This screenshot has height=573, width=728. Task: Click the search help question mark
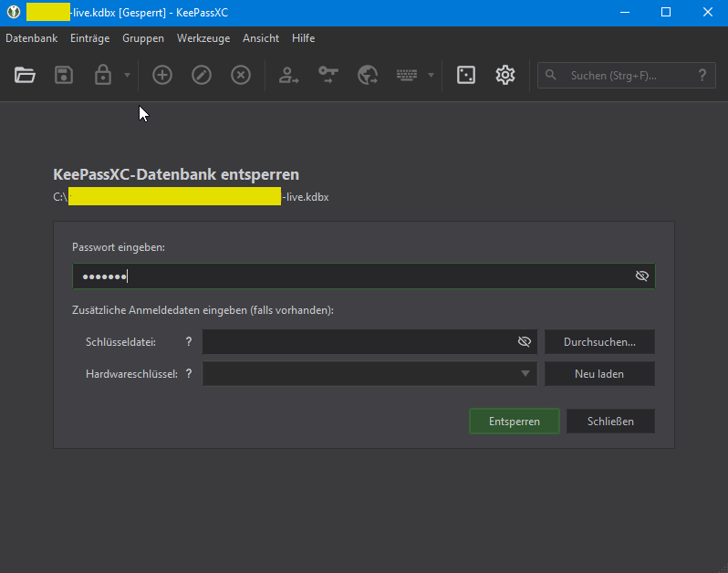click(702, 75)
